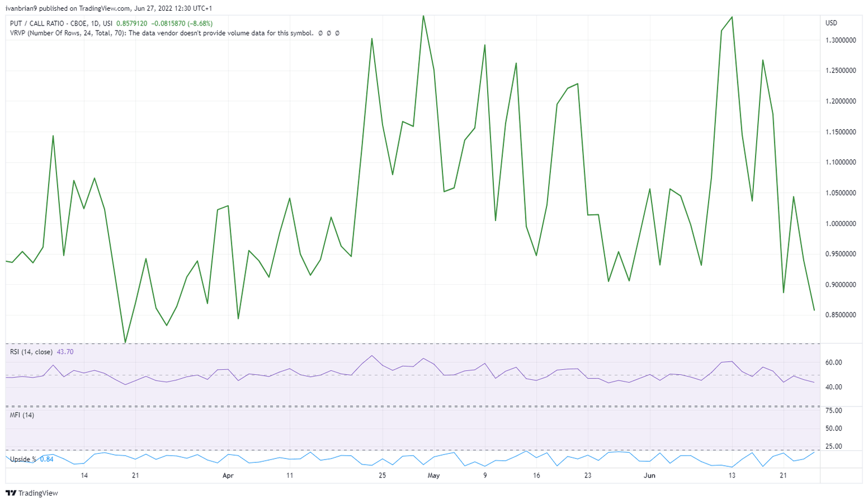Viewport: 868px width, 503px height.
Task: Click the RSI value 43.70
Action: tap(65, 352)
